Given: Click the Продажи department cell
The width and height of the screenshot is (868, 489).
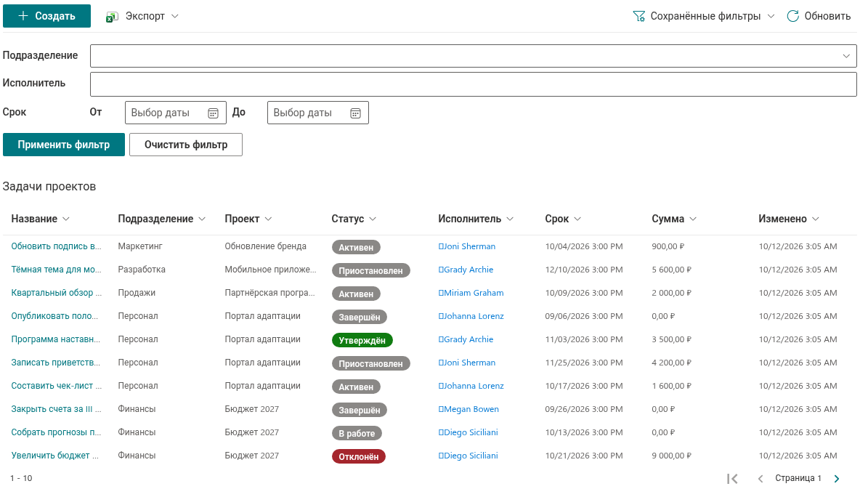Looking at the screenshot, I should 137,293.
